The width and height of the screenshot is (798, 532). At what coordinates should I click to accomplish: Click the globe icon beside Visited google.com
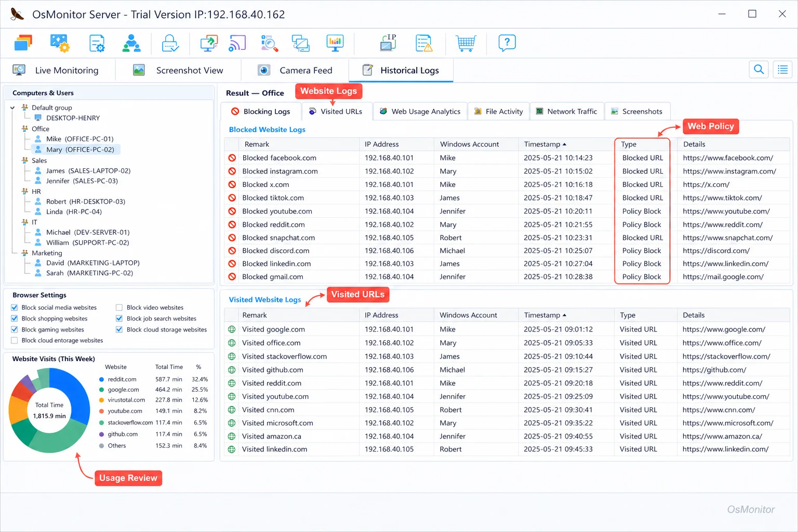click(x=232, y=329)
